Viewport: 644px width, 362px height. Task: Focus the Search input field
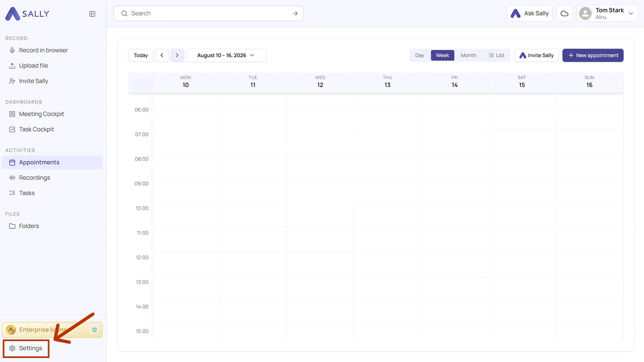208,13
